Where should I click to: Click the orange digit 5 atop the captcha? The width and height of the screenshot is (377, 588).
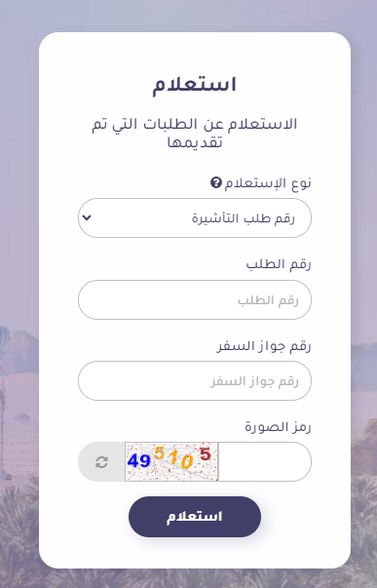[159, 452]
